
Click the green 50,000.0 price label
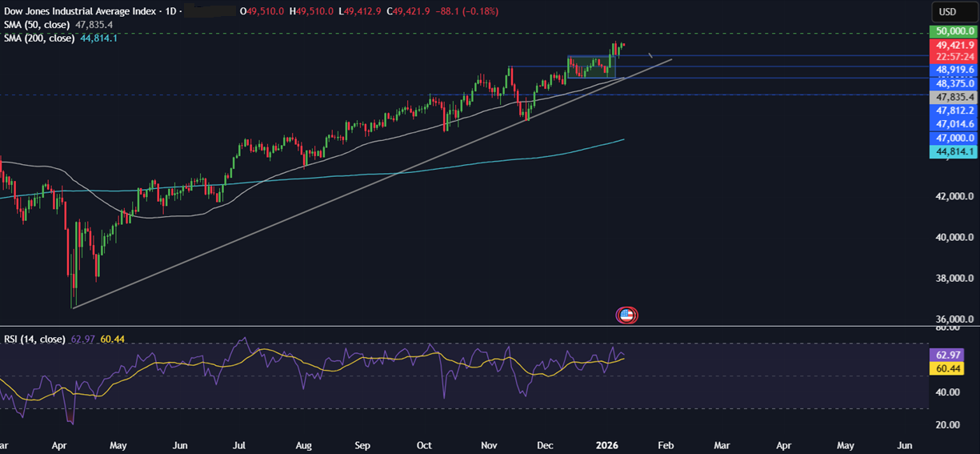pos(953,31)
